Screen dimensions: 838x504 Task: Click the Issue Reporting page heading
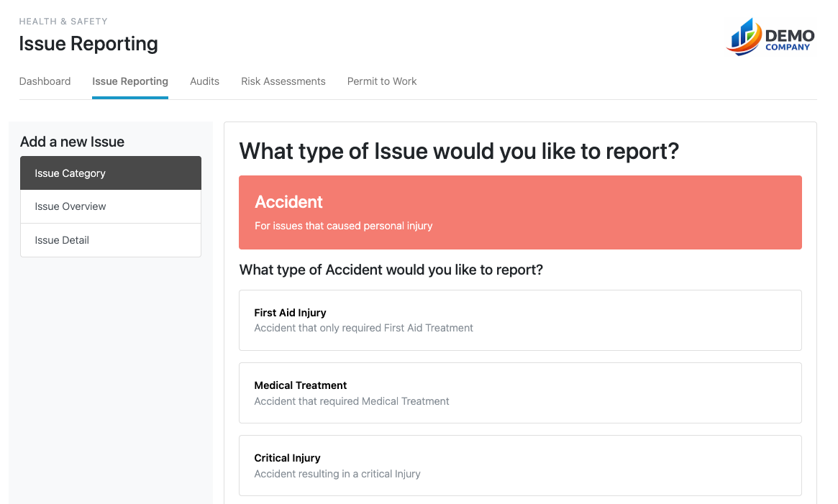click(x=88, y=44)
